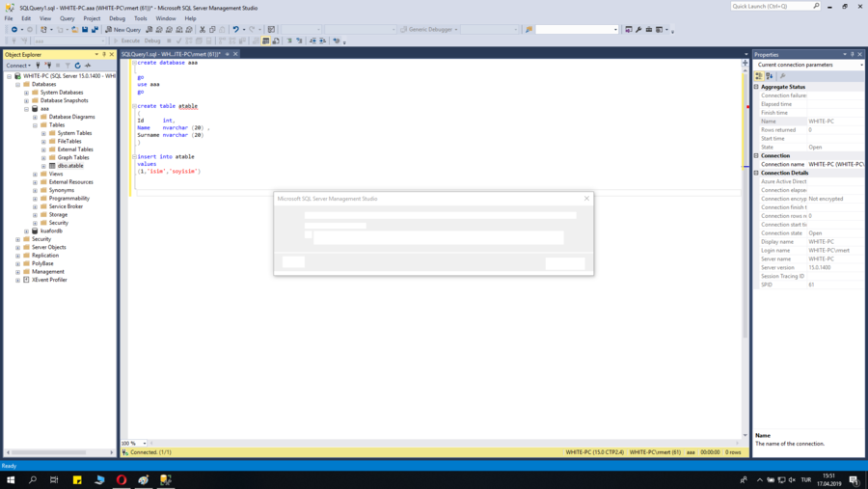Select the dbo.atable tree item
The height and width of the screenshot is (489, 868).
[x=70, y=166]
